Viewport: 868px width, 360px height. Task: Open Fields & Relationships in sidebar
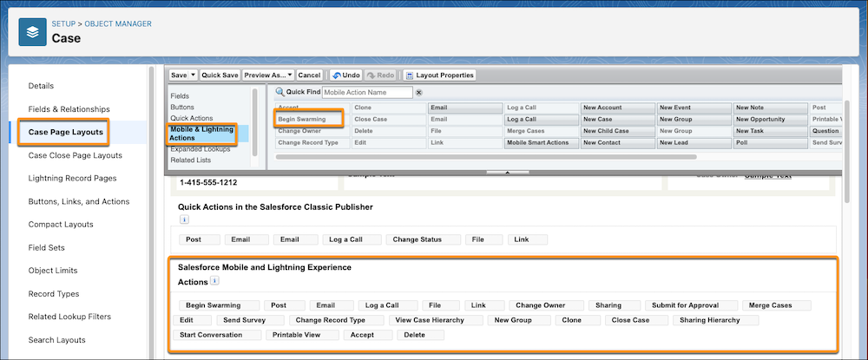69,109
